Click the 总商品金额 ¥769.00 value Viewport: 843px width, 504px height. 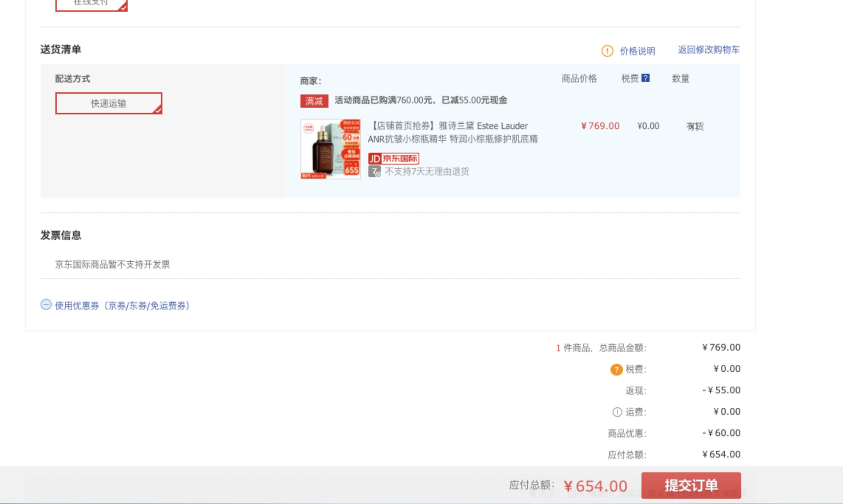tap(721, 348)
